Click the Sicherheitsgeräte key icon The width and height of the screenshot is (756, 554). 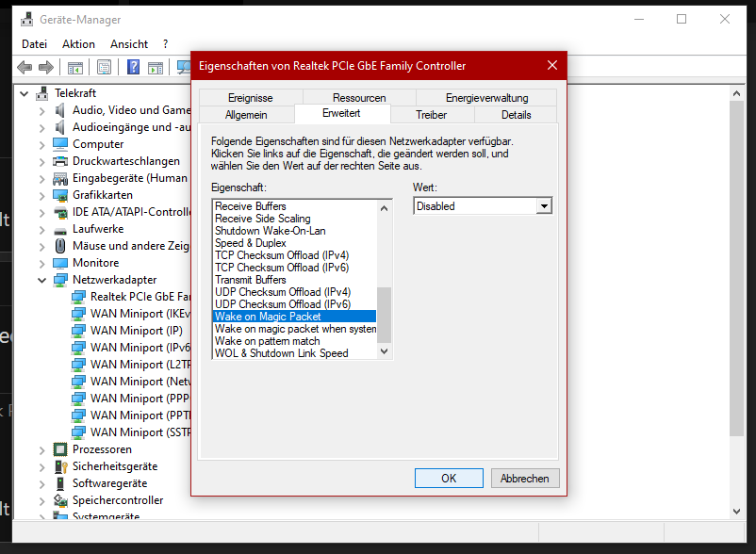click(x=60, y=466)
